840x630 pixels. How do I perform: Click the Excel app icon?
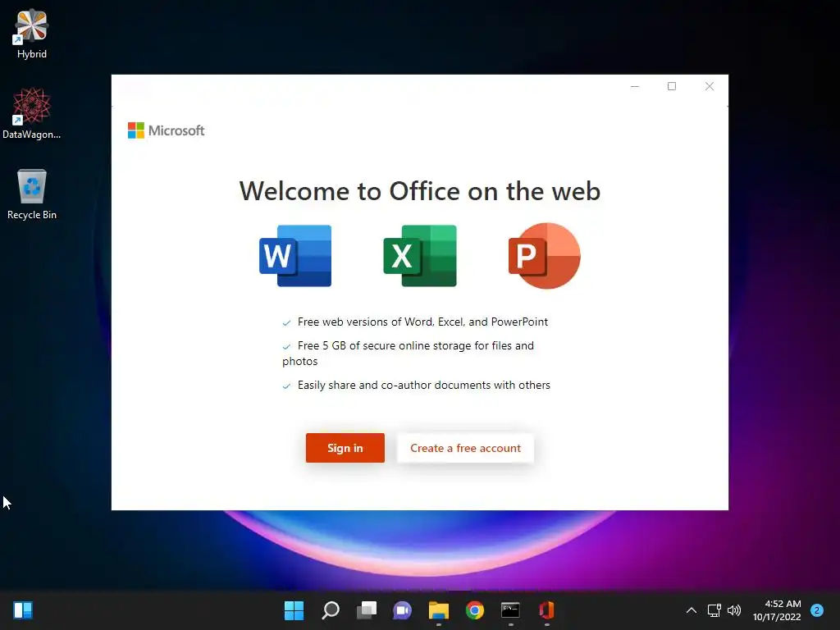pos(420,256)
